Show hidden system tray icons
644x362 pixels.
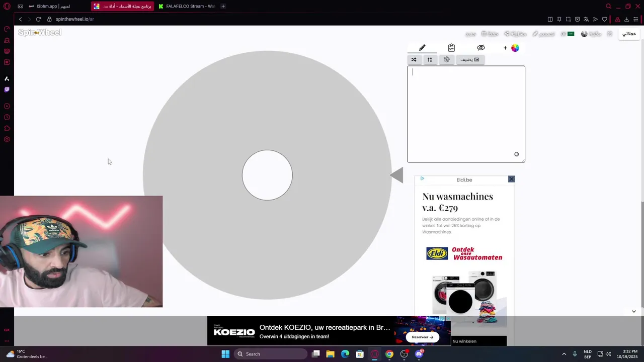563,354
